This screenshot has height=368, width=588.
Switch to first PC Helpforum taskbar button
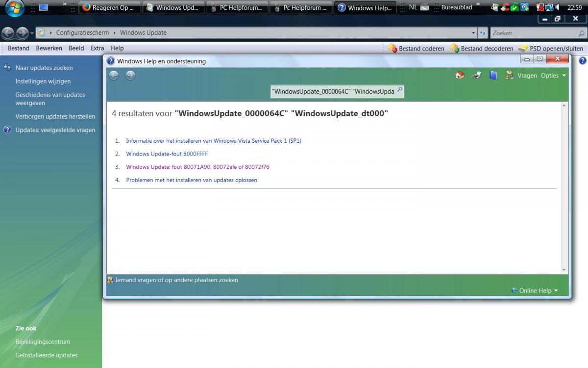pyautogui.click(x=237, y=7)
